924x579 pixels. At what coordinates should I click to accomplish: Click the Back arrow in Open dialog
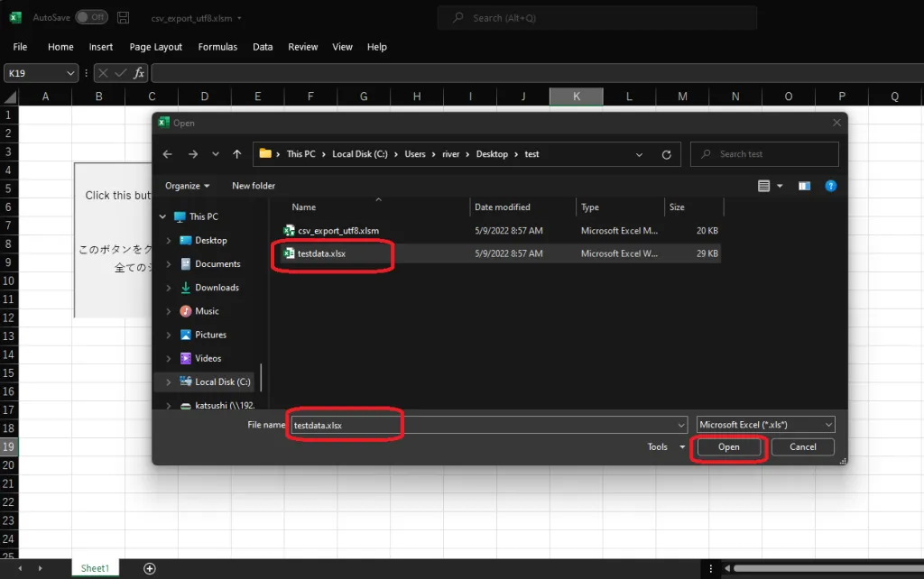(168, 154)
